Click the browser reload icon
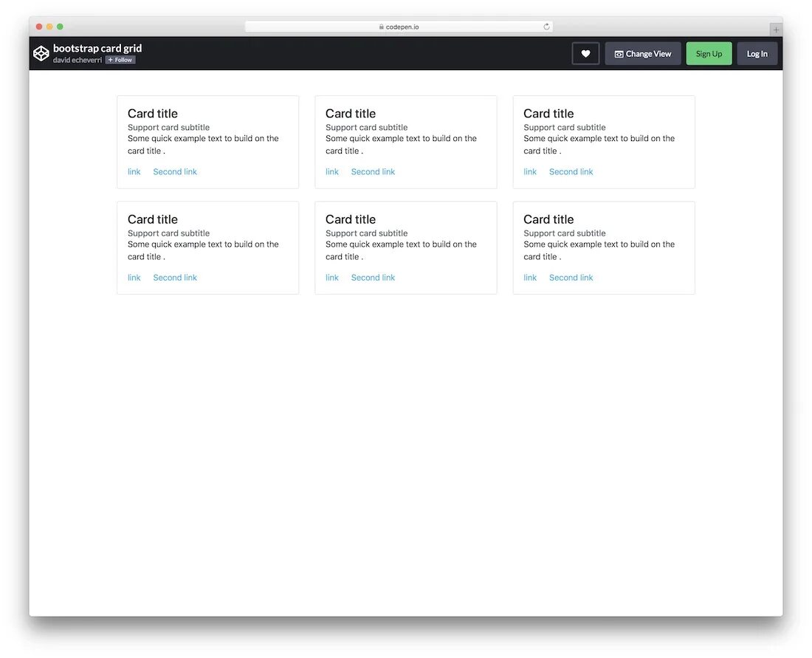Viewport: 812px width, 658px height. [546, 27]
